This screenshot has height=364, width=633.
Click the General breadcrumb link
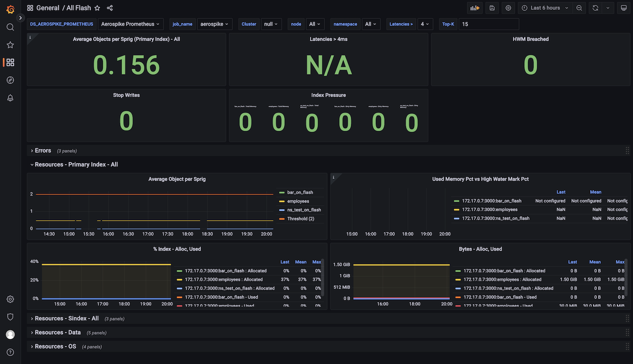(47, 8)
